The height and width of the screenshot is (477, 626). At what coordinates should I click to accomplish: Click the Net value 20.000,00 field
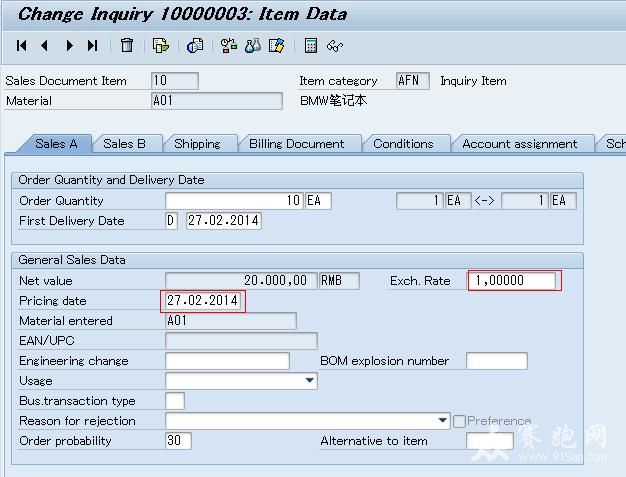[241, 280]
